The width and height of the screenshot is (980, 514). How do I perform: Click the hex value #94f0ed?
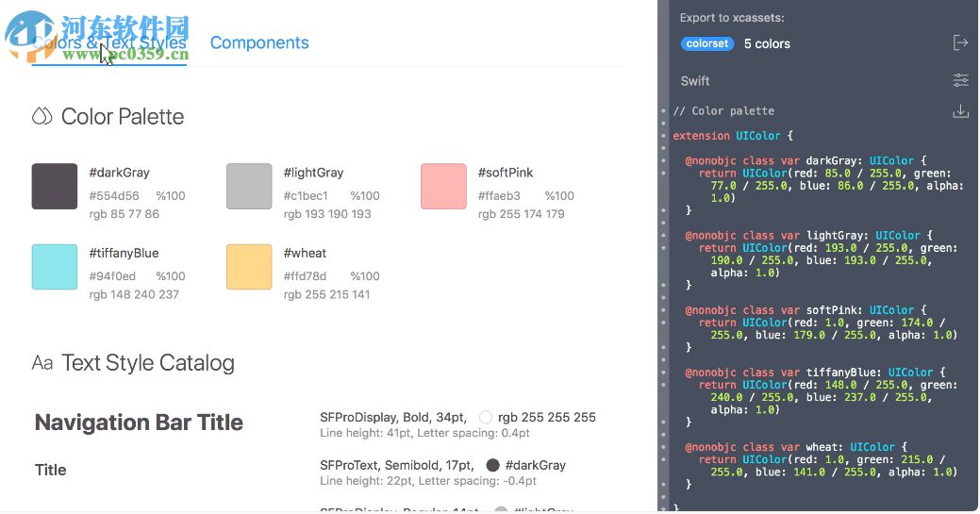pyautogui.click(x=112, y=276)
